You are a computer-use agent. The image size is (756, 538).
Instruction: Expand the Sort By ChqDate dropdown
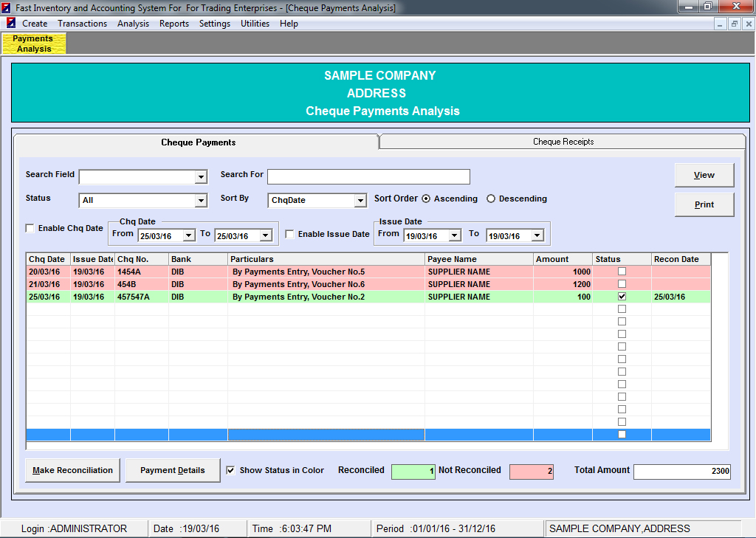tap(360, 201)
